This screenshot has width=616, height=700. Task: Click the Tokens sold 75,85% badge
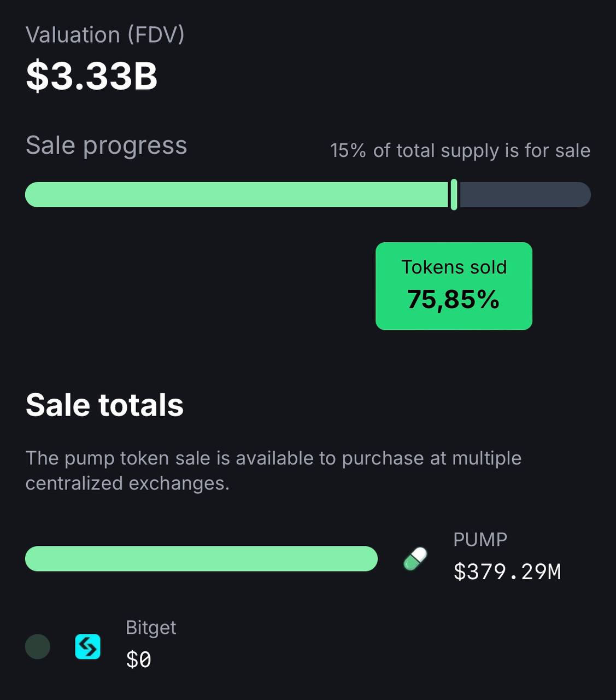tap(454, 286)
